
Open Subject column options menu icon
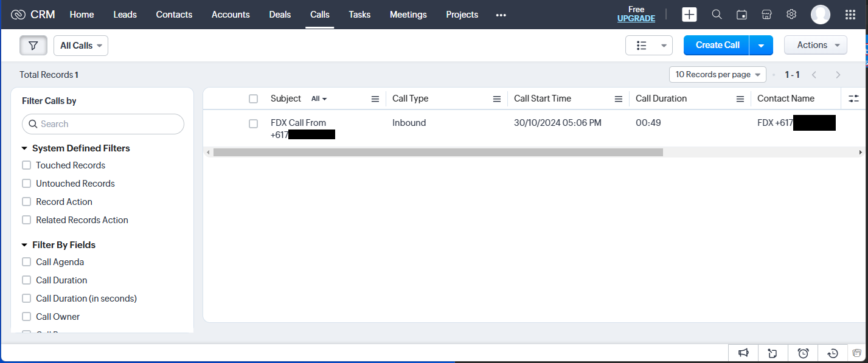[x=375, y=99]
